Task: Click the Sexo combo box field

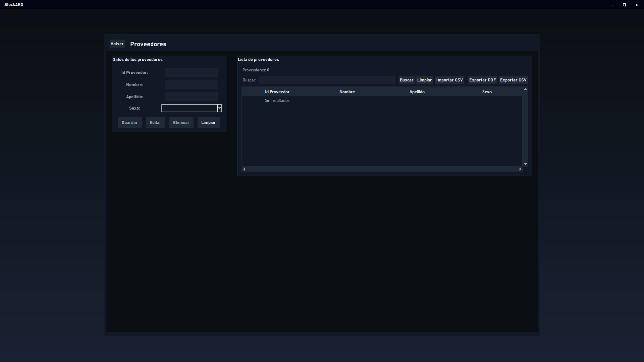Action: pos(189,108)
